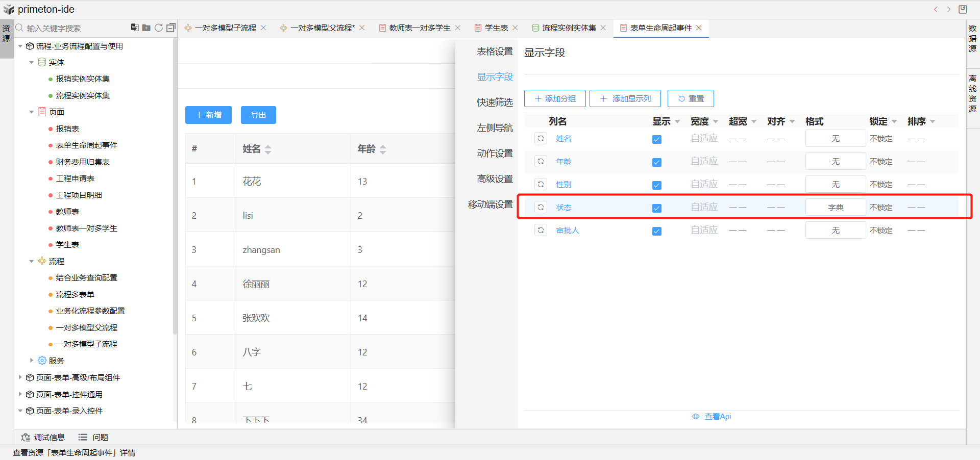The height and width of the screenshot is (460, 980).
Task: Uncheck the display checkbox for 姓名
Action: (657, 139)
